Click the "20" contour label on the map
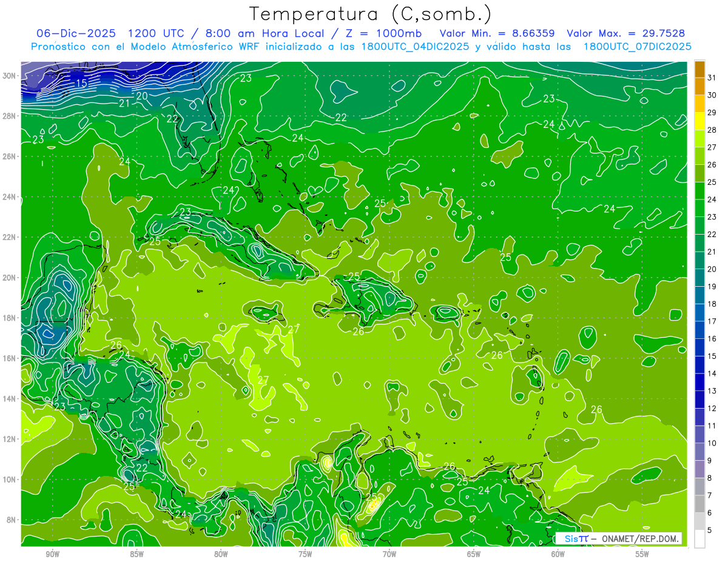Viewport: 728px width, 562px height. click(x=142, y=96)
